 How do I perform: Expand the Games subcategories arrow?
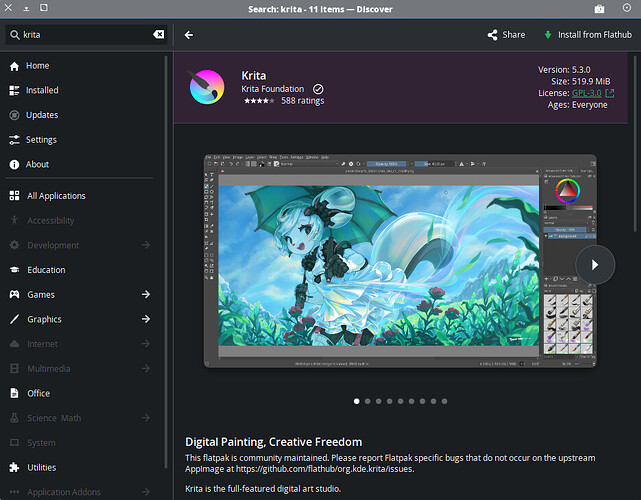click(146, 294)
